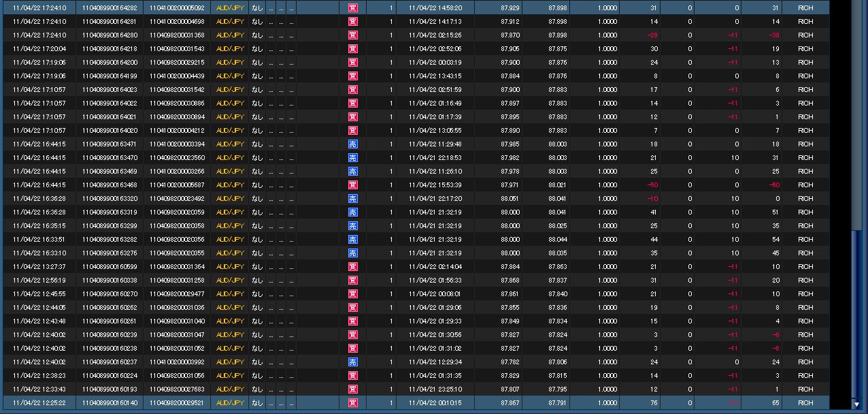
Task: Select the buy icon in row 1104089900164218
Action: click(x=352, y=49)
